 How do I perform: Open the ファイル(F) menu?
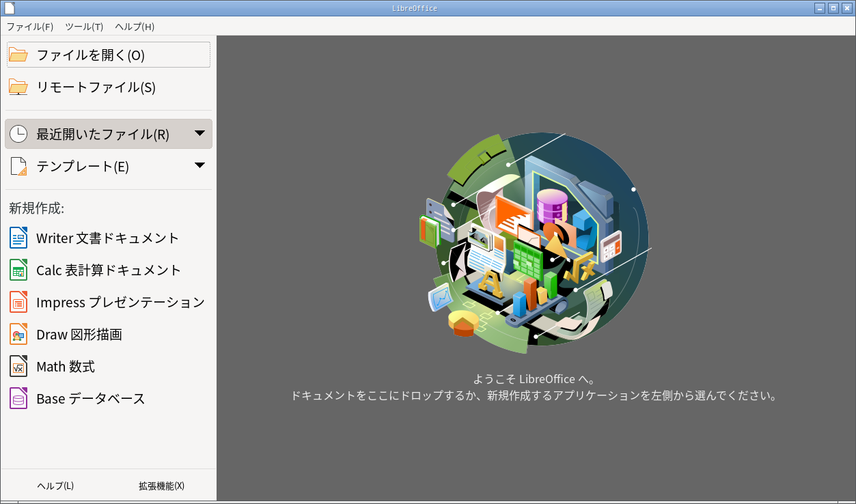[30, 27]
